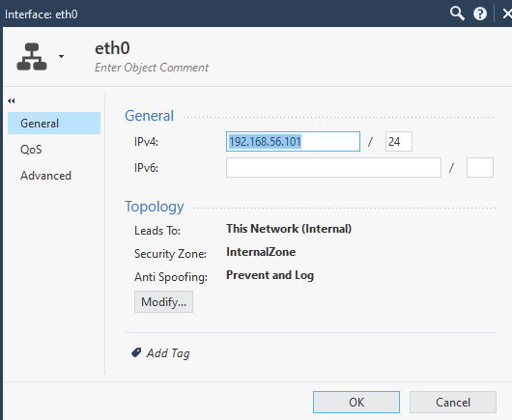The width and height of the screenshot is (512, 420).
Task: Click the tag icon next to Add Tag
Action: coord(136,352)
